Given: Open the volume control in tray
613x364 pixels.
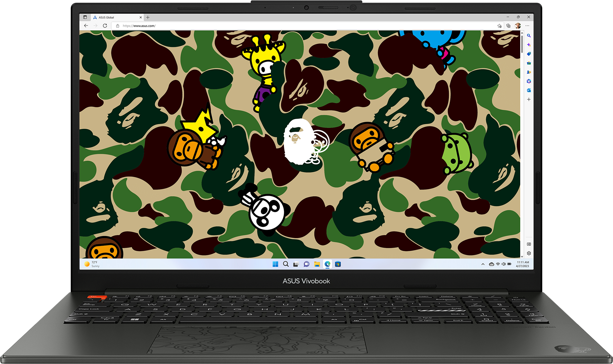Looking at the screenshot, I should tap(504, 264).
